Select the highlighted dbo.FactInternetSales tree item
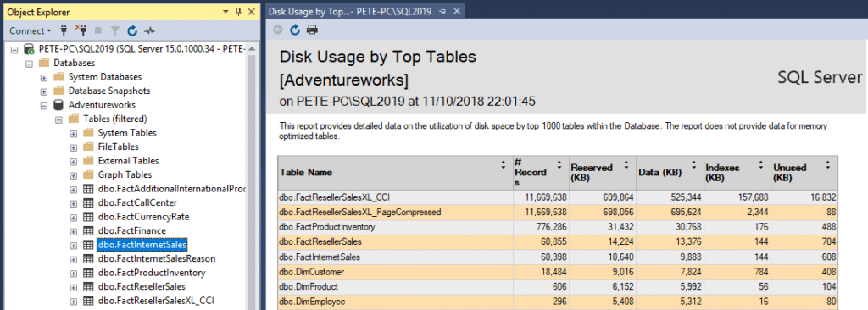Screen dimensions: 868x310 [x=142, y=245]
